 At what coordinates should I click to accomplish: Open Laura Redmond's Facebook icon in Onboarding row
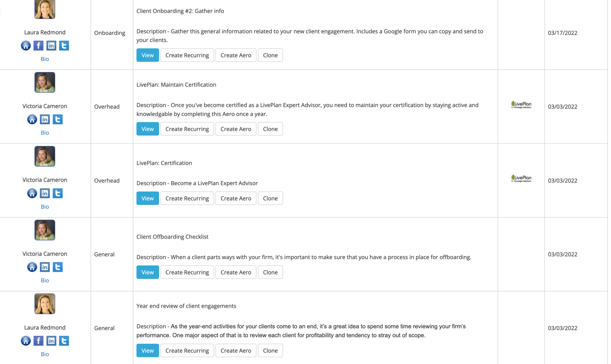point(38,45)
